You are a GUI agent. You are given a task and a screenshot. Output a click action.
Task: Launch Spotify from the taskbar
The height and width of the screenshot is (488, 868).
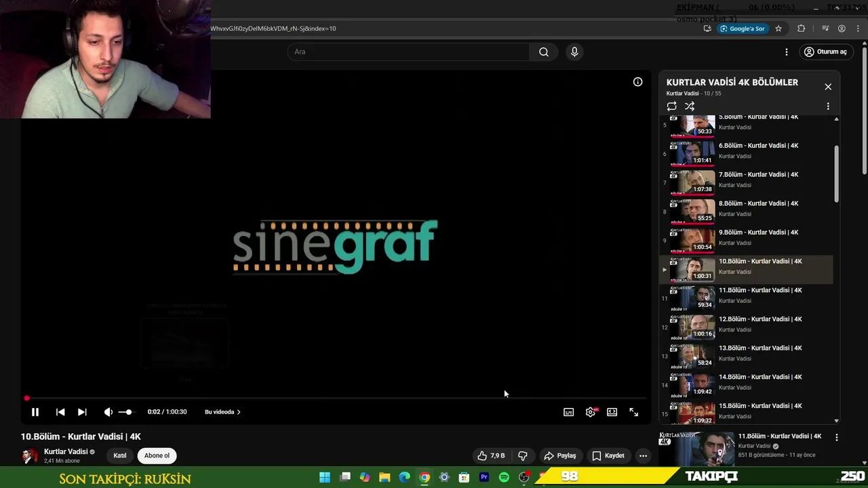point(504,477)
